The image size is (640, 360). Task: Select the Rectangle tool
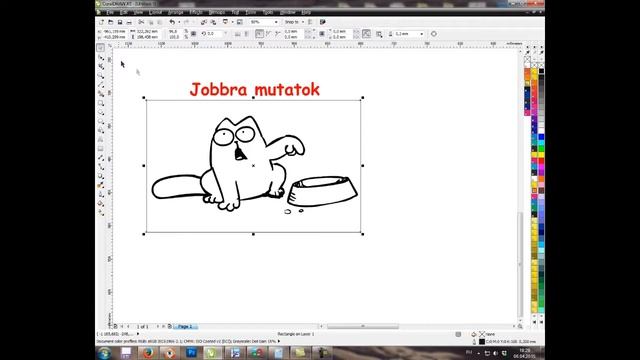(101, 103)
